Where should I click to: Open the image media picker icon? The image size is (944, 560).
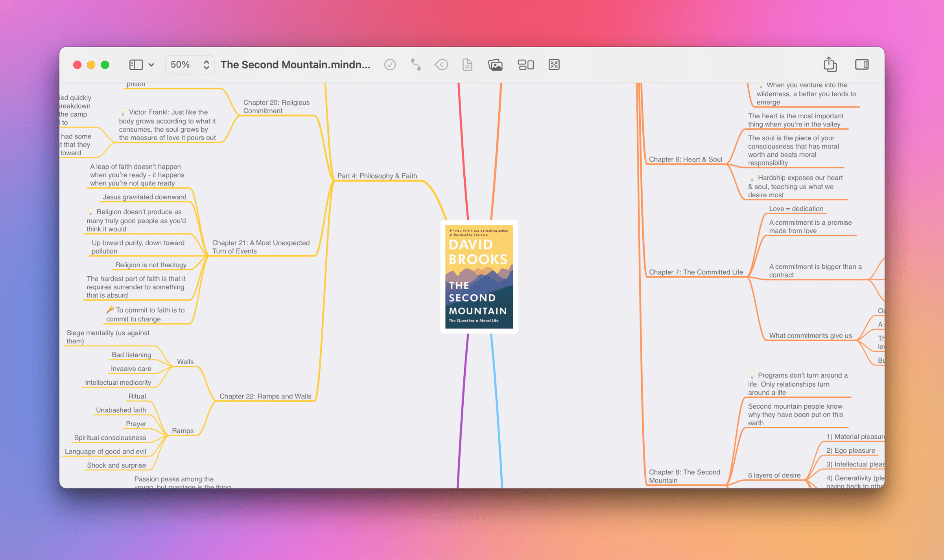pyautogui.click(x=495, y=64)
